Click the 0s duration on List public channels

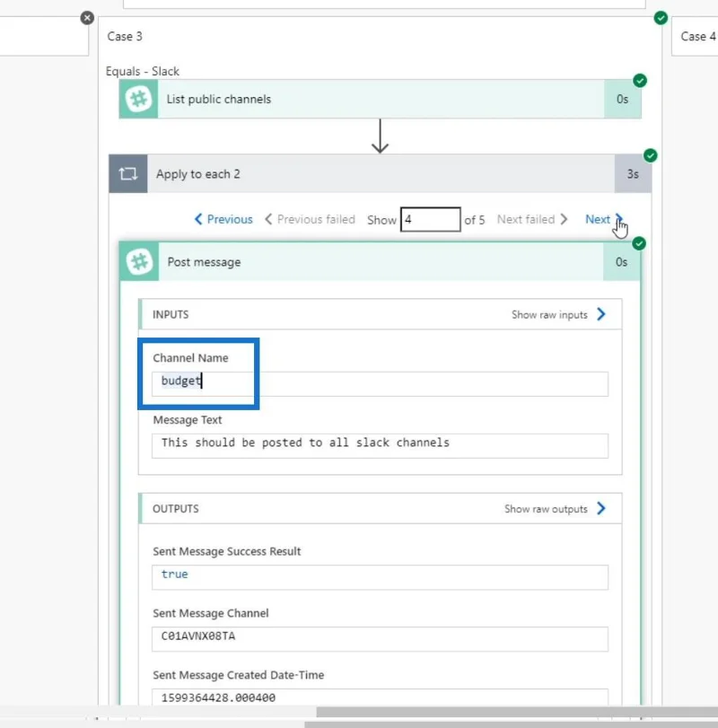[622, 99]
